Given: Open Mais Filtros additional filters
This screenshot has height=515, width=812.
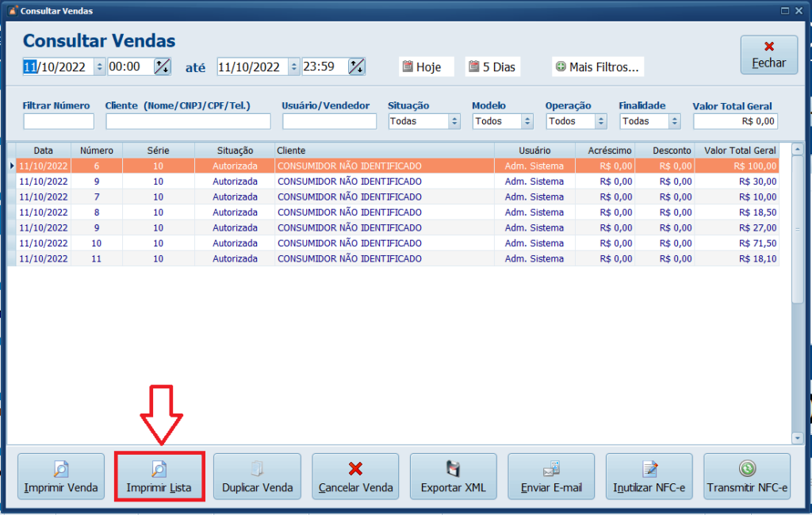Looking at the screenshot, I should point(598,67).
